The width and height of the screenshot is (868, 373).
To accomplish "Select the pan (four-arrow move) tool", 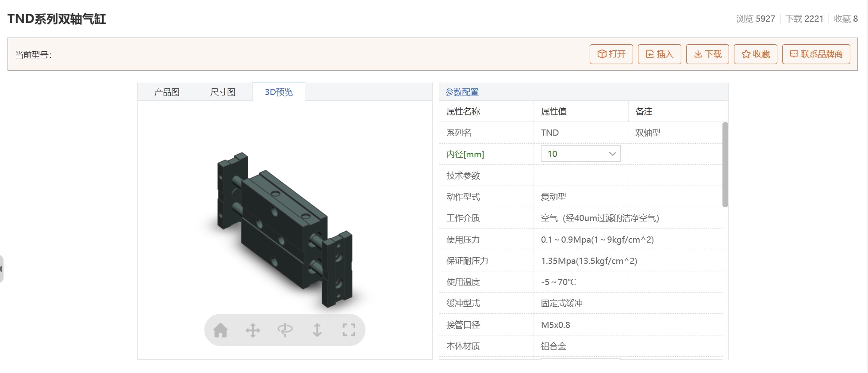I will tap(253, 330).
